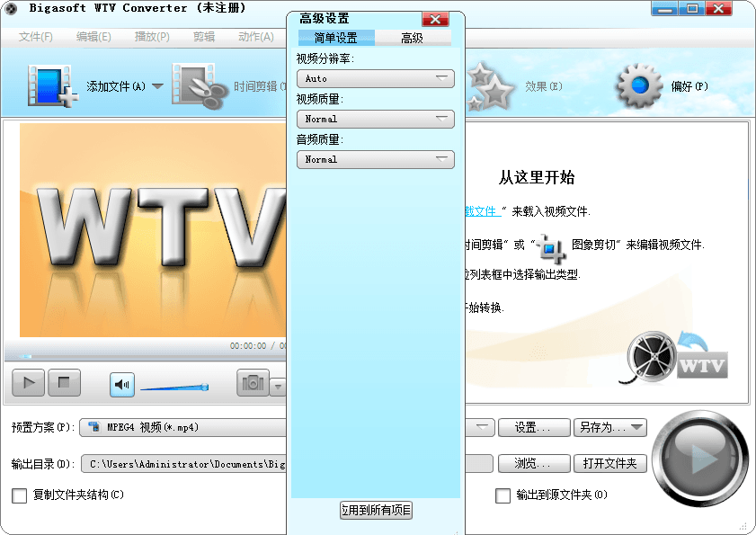Expand profile list dropdown arrow

click(x=482, y=427)
